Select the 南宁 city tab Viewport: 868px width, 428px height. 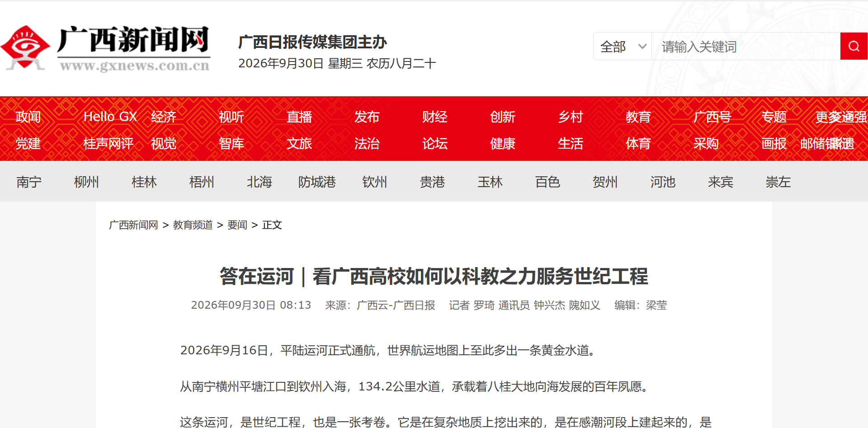(x=29, y=182)
